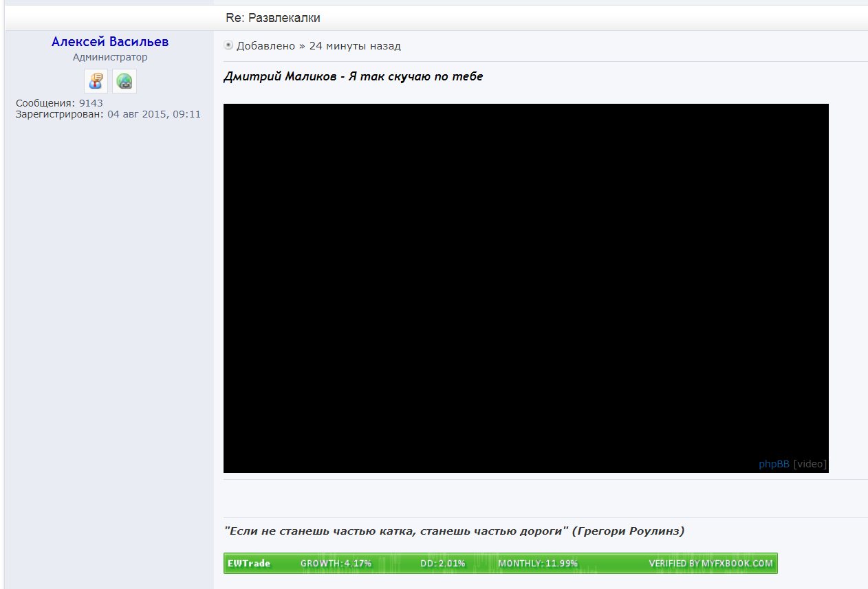Click the private message icon under Администратор
Image resolution: width=868 pixels, height=589 pixels.
[96, 81]
